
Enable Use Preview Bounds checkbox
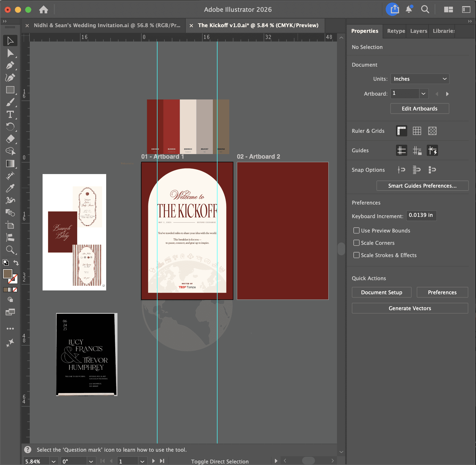tap(356, 230)
